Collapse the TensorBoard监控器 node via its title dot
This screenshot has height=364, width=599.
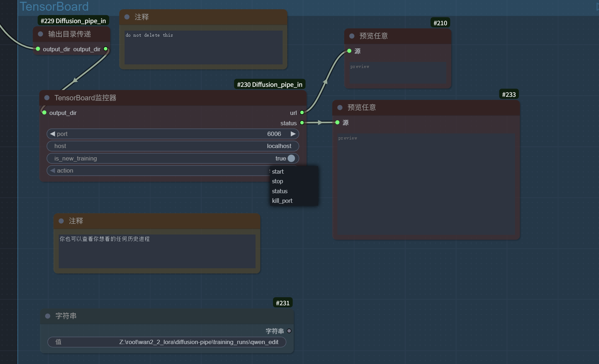coord(47,98)
